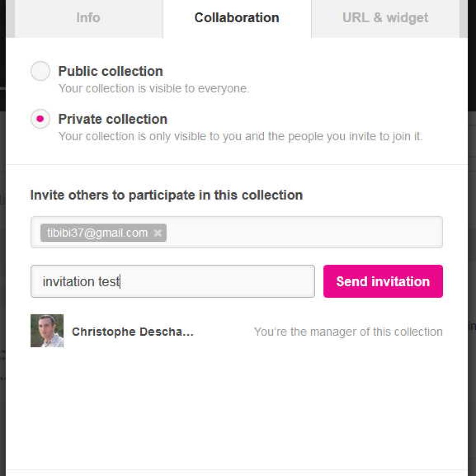Click the Public collection label text
This screenshot has height=476, width=476.
pyautogui.click(x=111, y=71)
